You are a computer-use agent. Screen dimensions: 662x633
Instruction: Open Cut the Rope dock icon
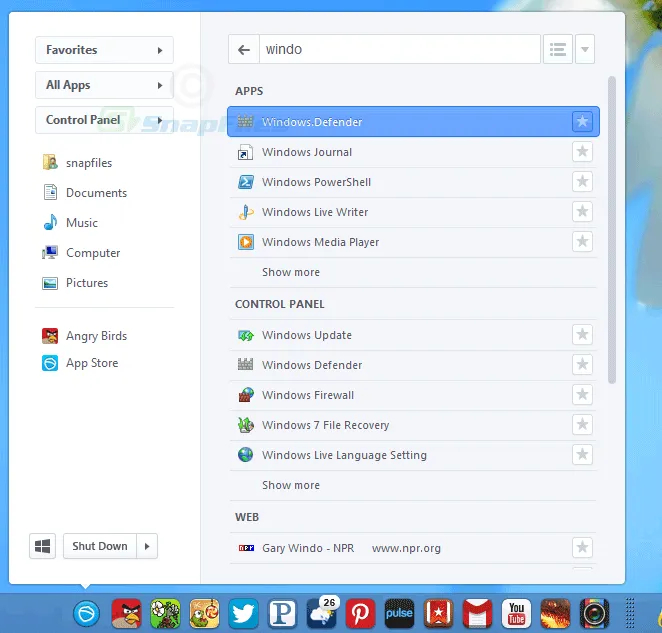point(204,613)
